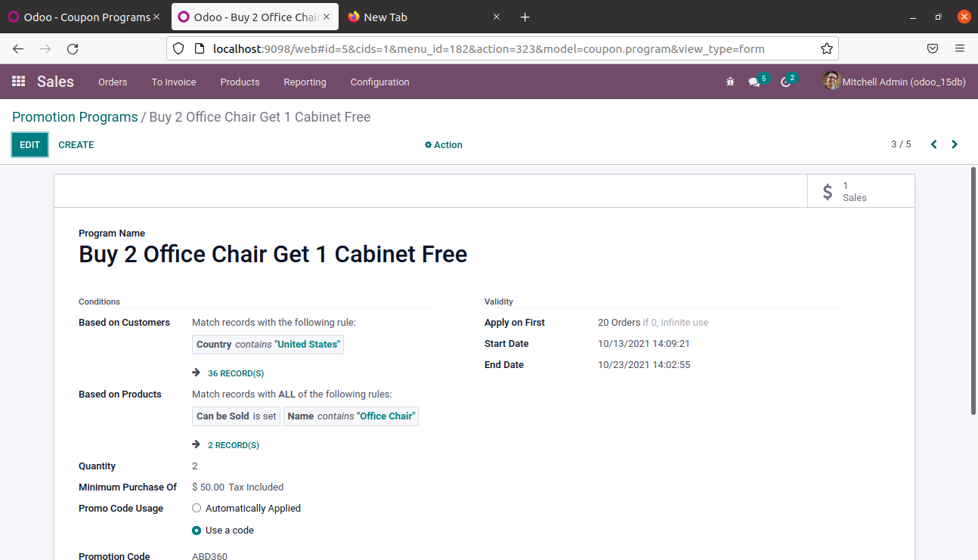Click Mitchell Admin user menu
Viewport: 978px width, 560px height.
(x=894, y=82)
